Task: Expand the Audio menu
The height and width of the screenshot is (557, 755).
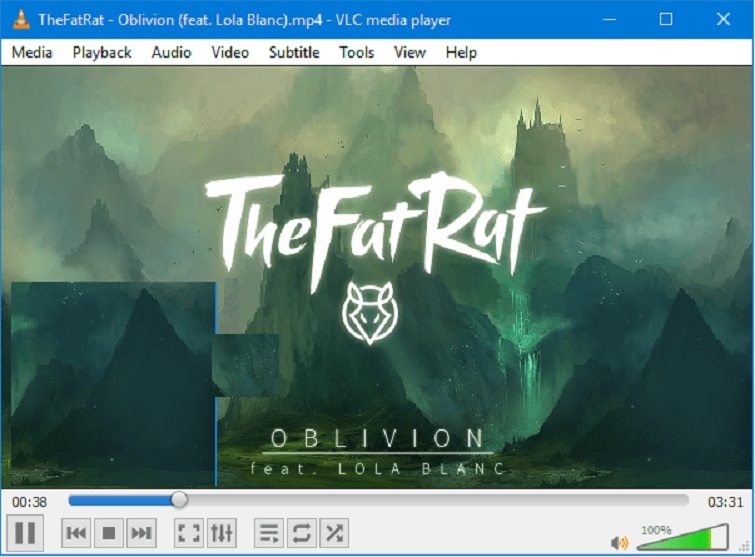Action: click(171, 52)
